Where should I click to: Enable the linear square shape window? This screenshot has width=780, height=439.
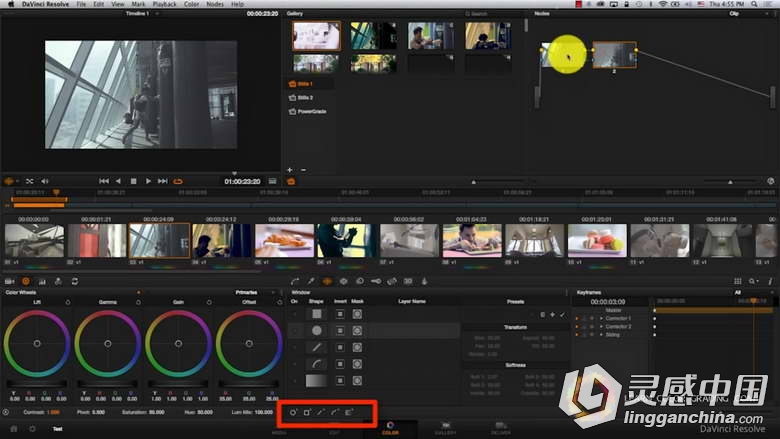click(317, 314)
